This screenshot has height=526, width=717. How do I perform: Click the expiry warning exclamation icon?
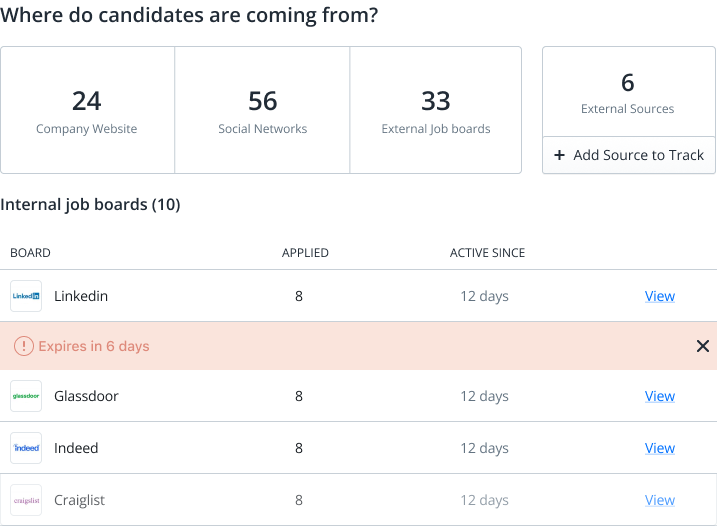pos(23,346)
